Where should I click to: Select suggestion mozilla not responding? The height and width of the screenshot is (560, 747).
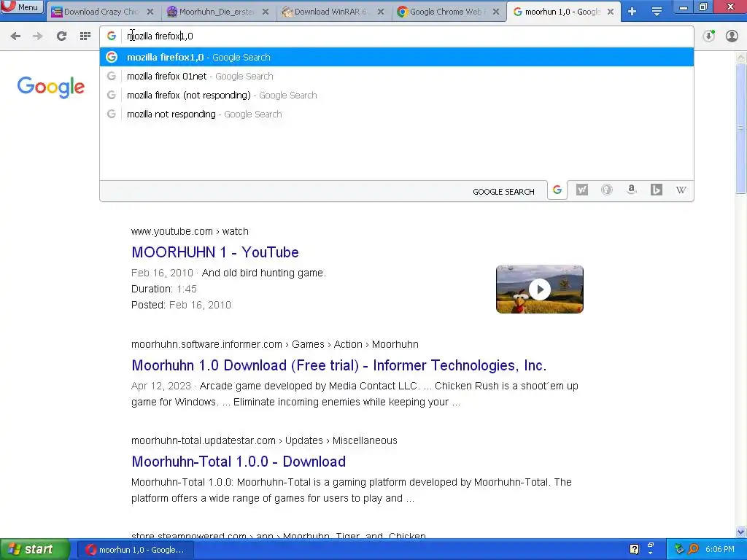click(x=396, y=114)
